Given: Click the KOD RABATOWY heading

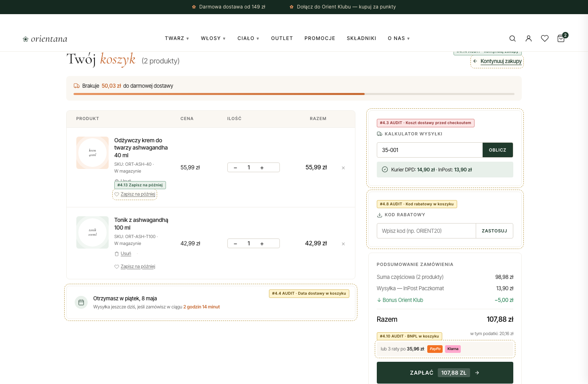Looking at the screenshot, I should (405, 215).
